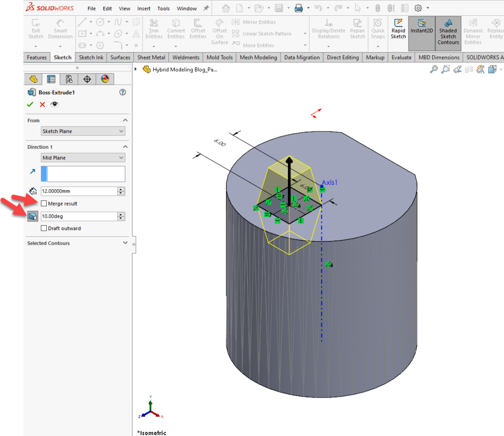Check the Draft outward option

pyautogui.click(x=43, y=228)
